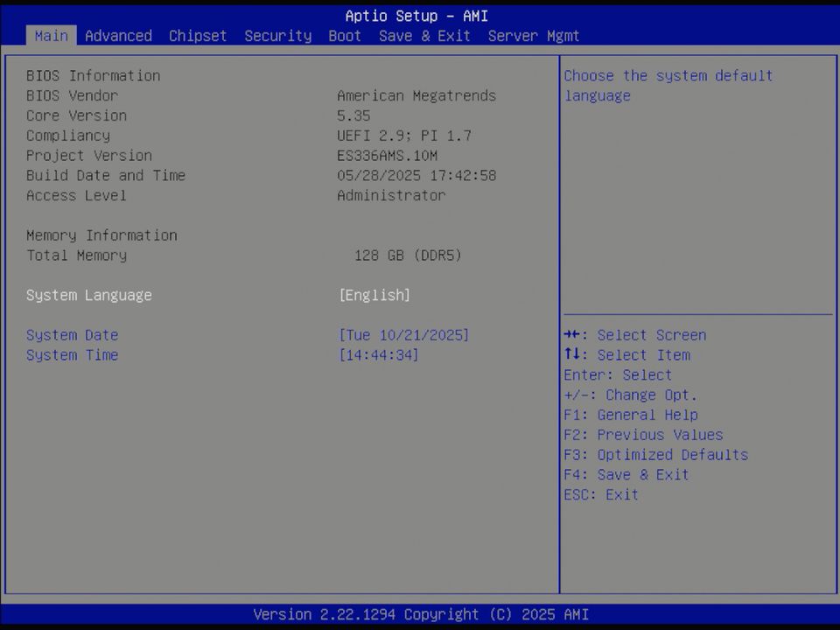Viewport: 840px width, 630px height.
Task: Click the 14:44:34 time value
Action: (x=378, y=354)
